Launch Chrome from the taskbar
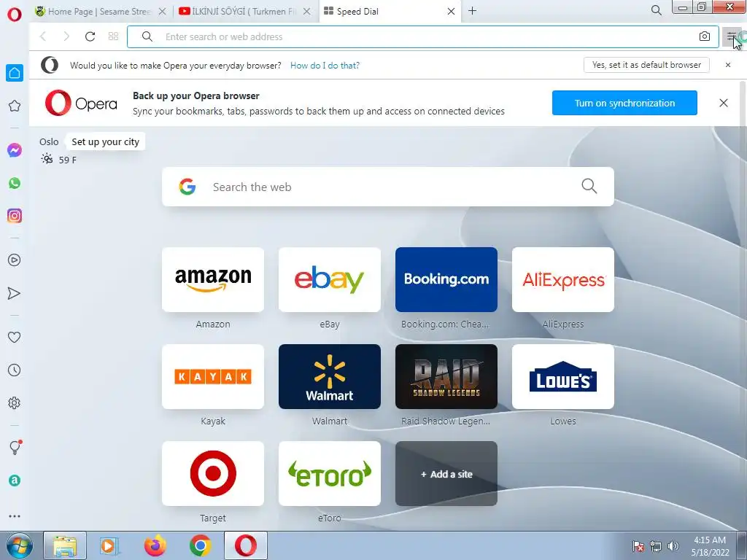Screen dimensions: 747x560 click(201, 545)
